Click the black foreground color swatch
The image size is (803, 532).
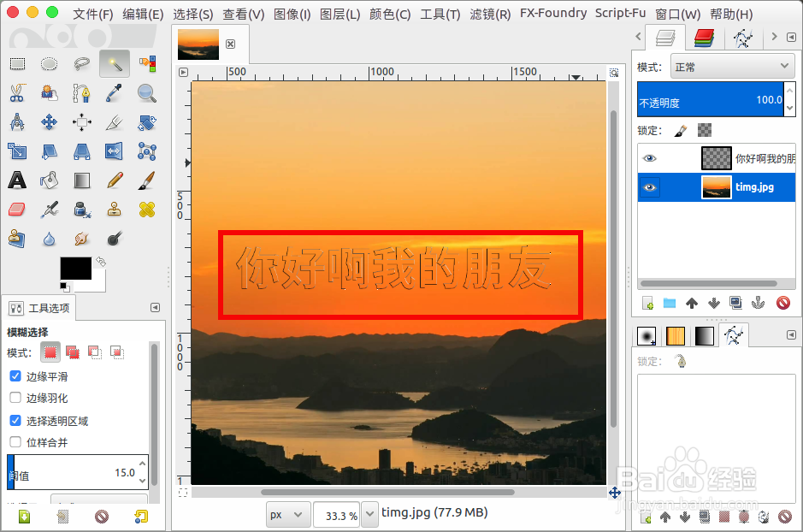pos(76,269)
